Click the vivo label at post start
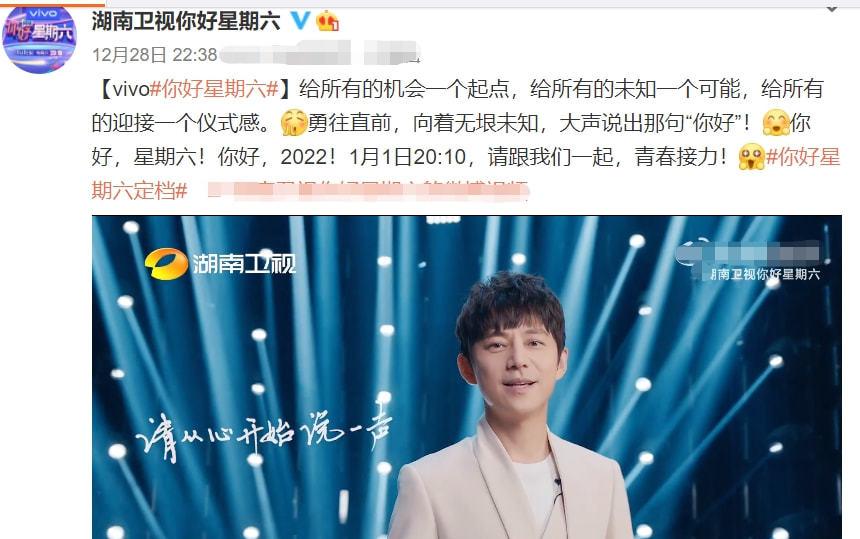Image resolution: width=860 pixels, height=539 pixels. point(131,89)
